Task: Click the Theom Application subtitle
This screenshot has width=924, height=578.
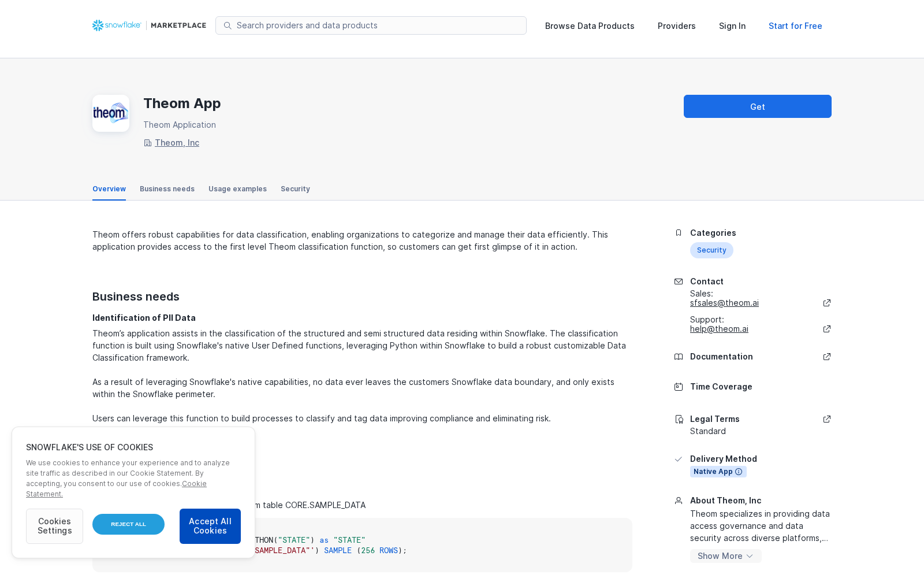Action: pos(180,125)
